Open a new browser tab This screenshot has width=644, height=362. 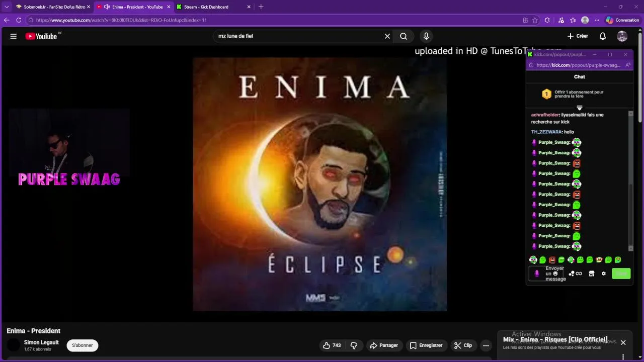pyautogui.click(x=261, y=7)
